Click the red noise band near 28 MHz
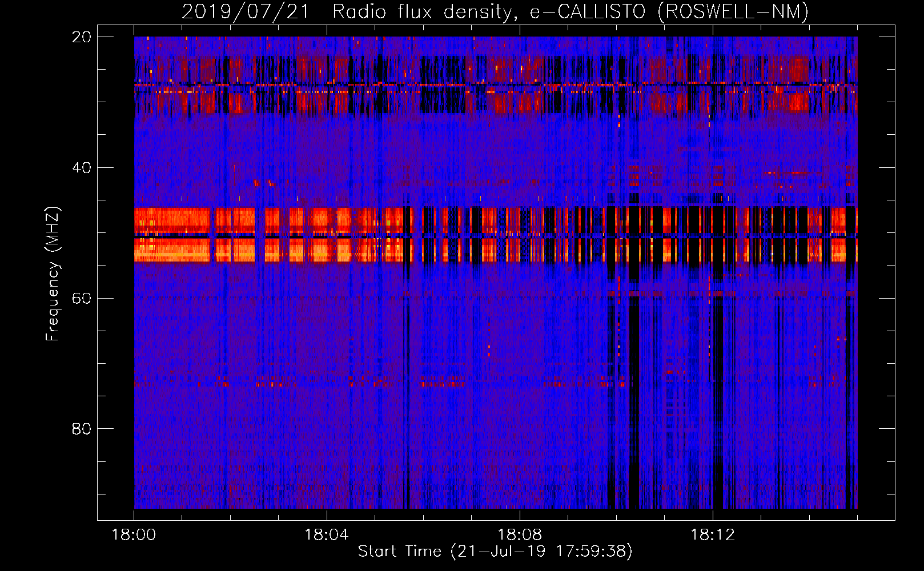Viewport: 924px width, 571px height. point(496,86)
